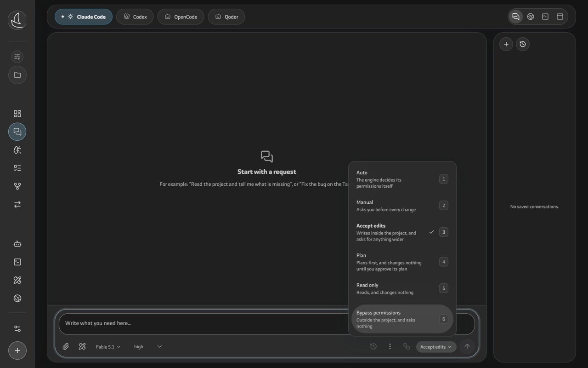Switch to the Codex engine tab
588x368 pixels.
tap(135, 17)
